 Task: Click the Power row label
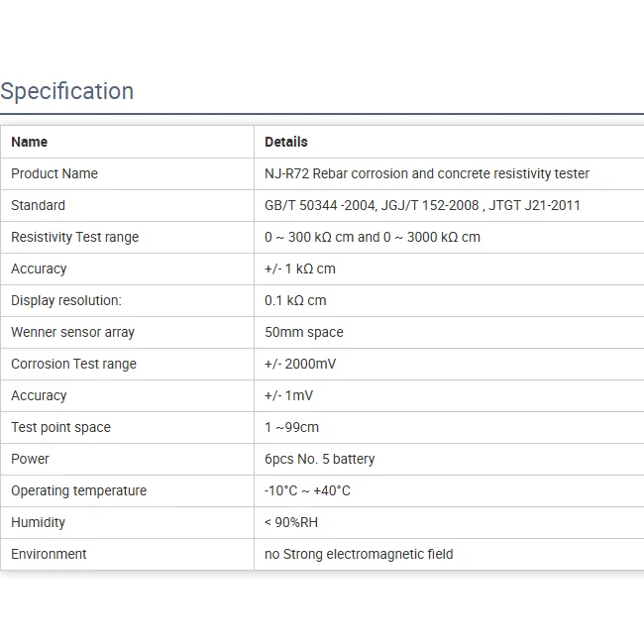(x=30, y=459)
